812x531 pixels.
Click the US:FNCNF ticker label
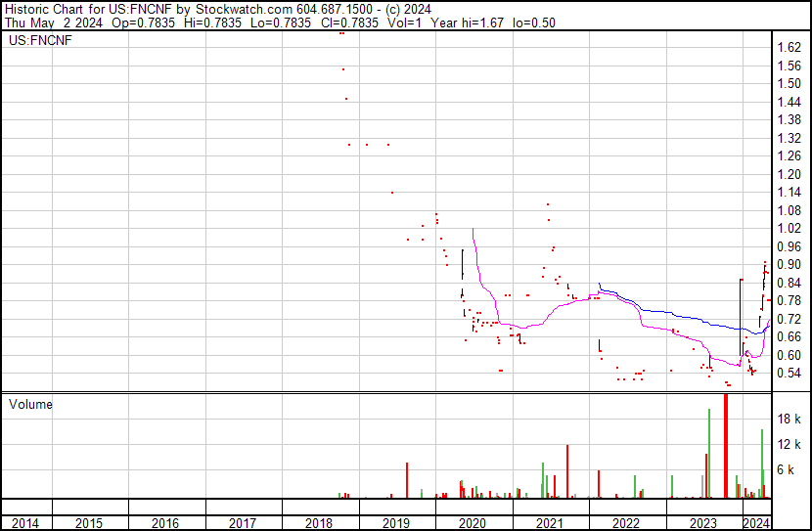click(x=40, y=40)
